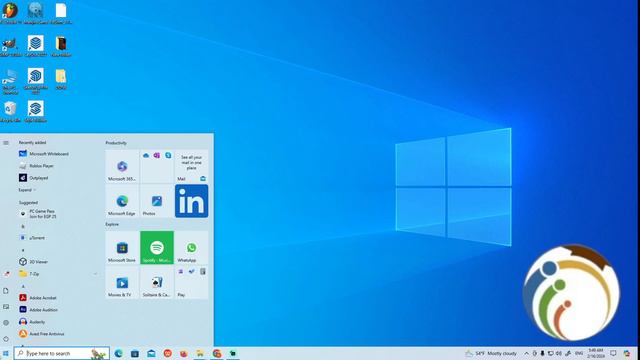Open the Mail tile in Productivity
640x360 pixels.
191,167
